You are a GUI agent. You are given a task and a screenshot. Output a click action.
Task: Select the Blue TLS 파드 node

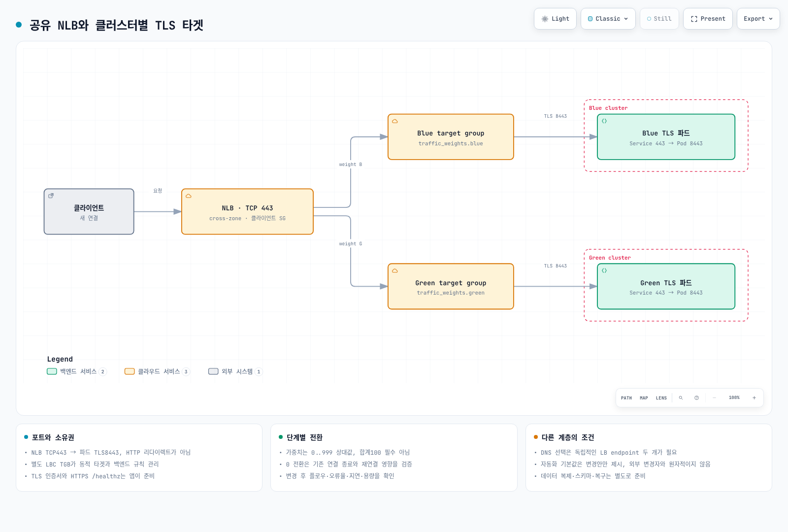point(666,137)
